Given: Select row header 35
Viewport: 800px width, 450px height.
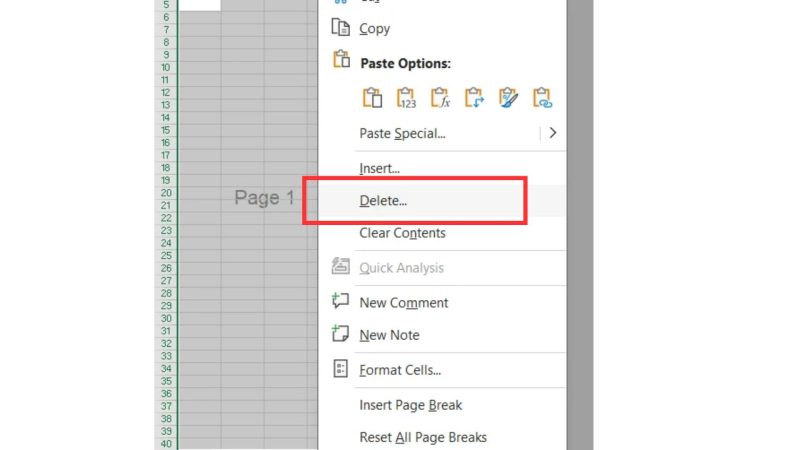Looking at the screenshot, I should tap(166, 381).
